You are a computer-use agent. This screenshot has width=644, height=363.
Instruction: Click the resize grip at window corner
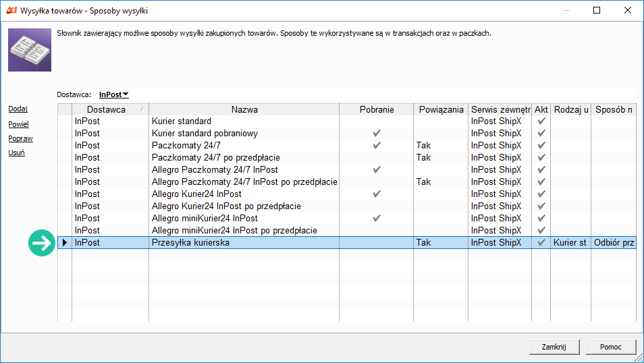pyautogui.click(x=639, y=358)
